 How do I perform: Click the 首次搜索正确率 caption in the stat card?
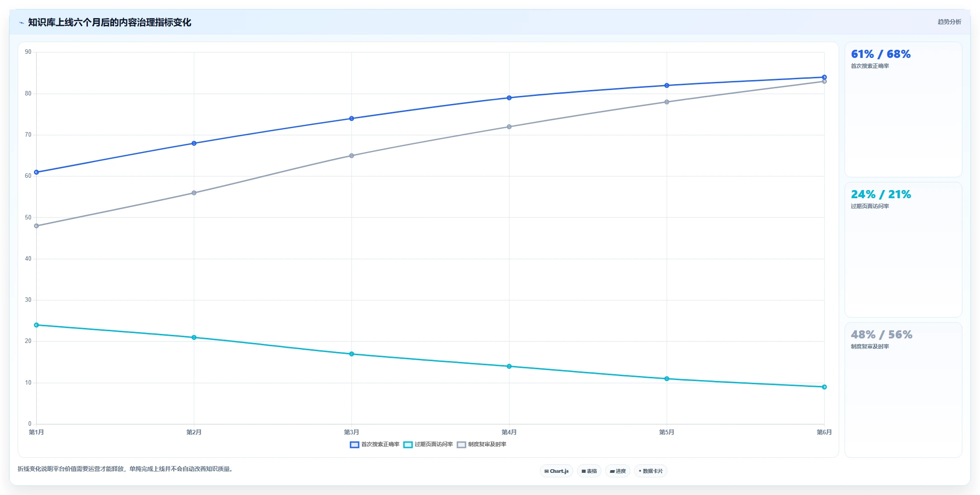(x=870, y=66)
